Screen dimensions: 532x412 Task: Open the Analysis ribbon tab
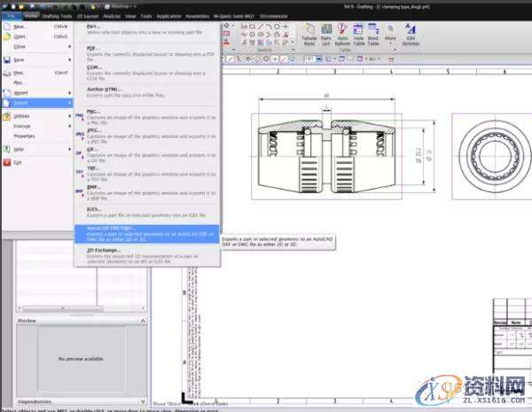pyautogui.click(x=112, y=16)
